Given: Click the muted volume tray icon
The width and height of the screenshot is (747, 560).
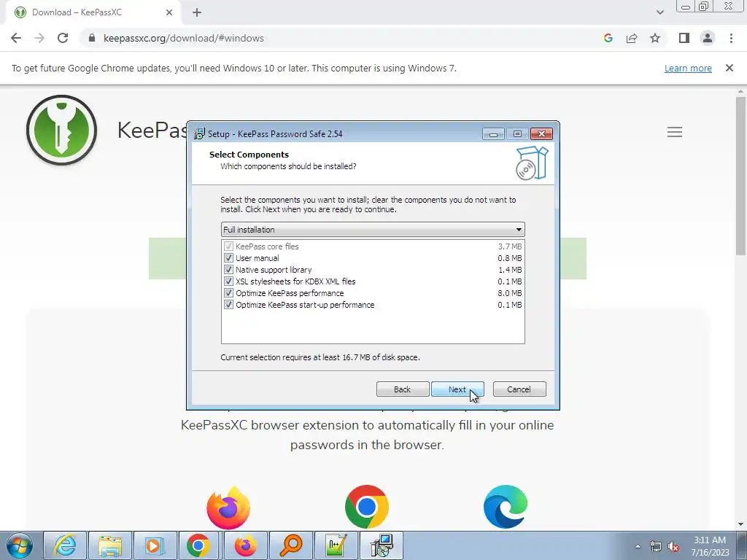Looking at the screenshot, I should coord(673,546).
